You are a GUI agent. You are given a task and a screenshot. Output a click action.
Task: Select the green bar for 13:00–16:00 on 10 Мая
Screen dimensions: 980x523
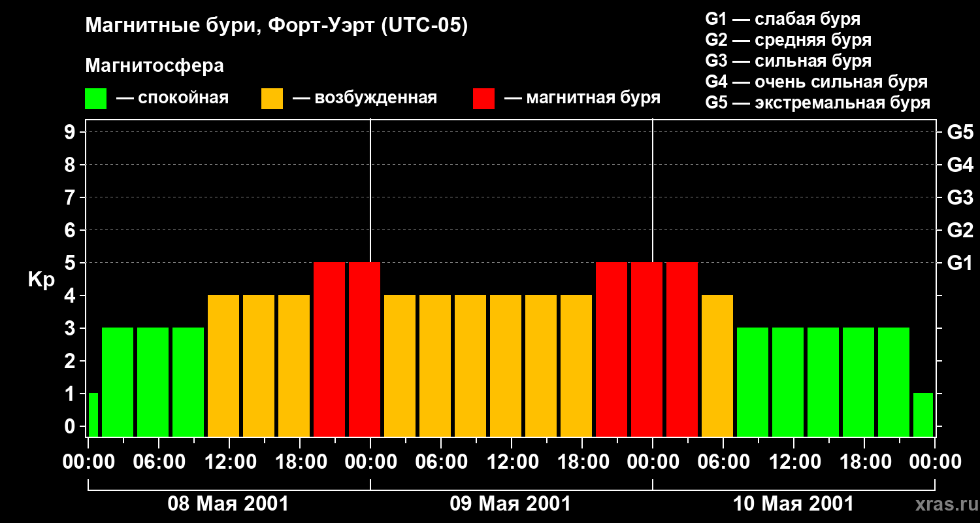tap(823, 382)
